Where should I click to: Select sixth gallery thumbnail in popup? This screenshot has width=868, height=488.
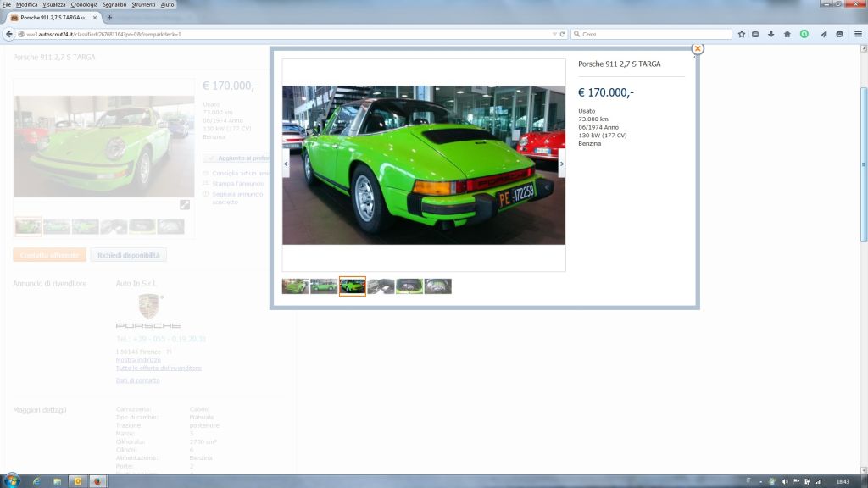point(438,286)
